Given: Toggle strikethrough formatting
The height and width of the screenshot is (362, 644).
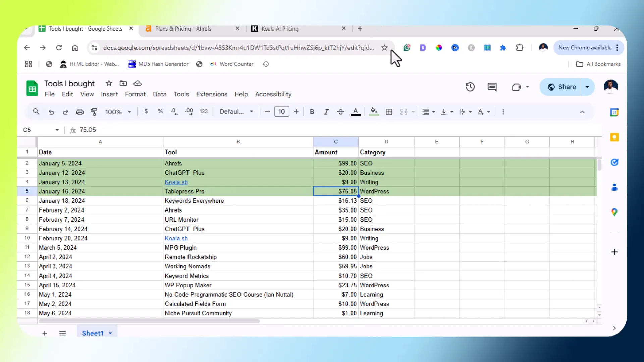Looking at the screenshot, I should (341, 112).
